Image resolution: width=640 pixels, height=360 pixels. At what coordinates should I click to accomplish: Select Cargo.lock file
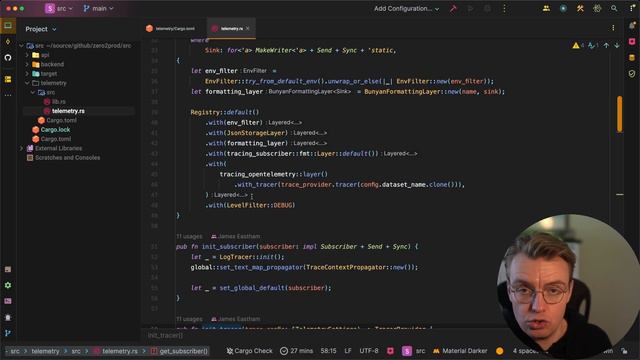click(55, 129)
